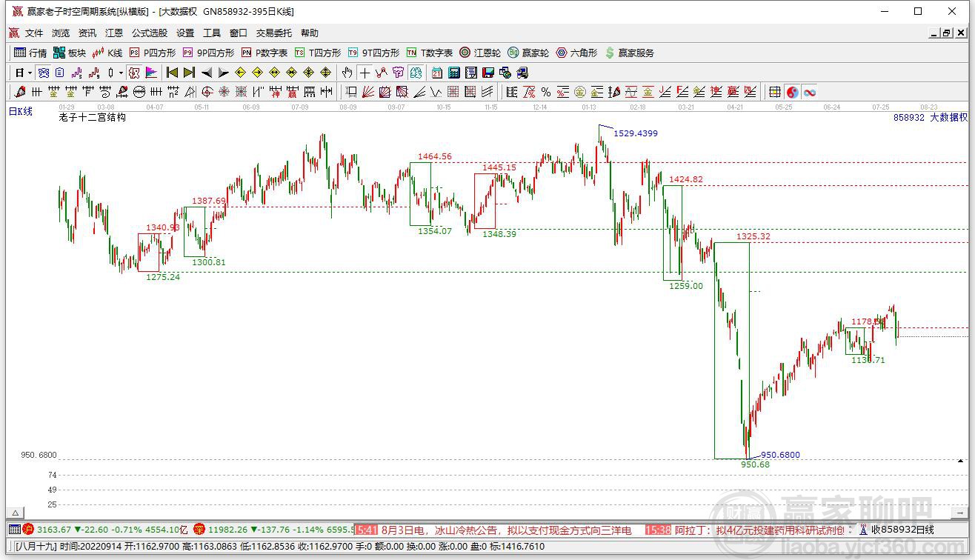Open the 交易委托 menu
The width and height of the screenshot is (975, 560).
click(x=274, y=33)
